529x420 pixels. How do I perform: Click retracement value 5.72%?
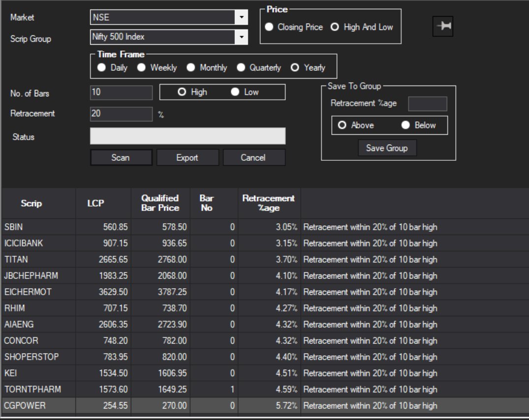click(287, 406)
